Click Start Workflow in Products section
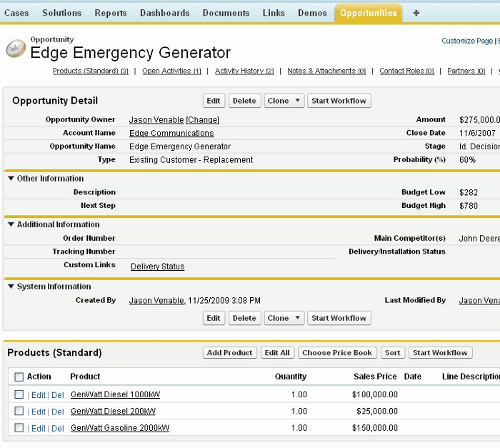 (440, 353)
